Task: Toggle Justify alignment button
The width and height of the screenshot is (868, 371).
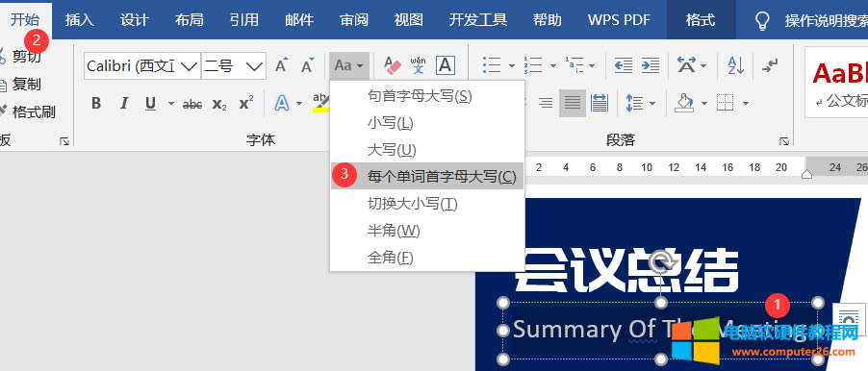Action: point(573,103)
